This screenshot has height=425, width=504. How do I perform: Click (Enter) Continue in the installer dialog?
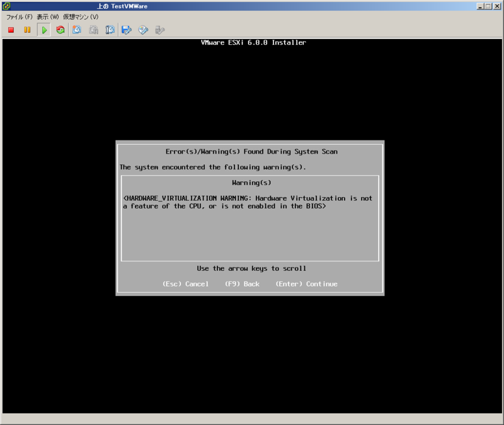(x=306, y=284)
